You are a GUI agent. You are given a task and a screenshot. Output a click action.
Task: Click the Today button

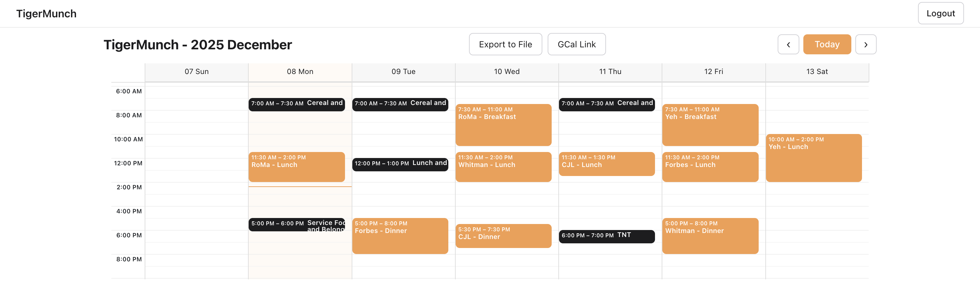pos(827,44)
